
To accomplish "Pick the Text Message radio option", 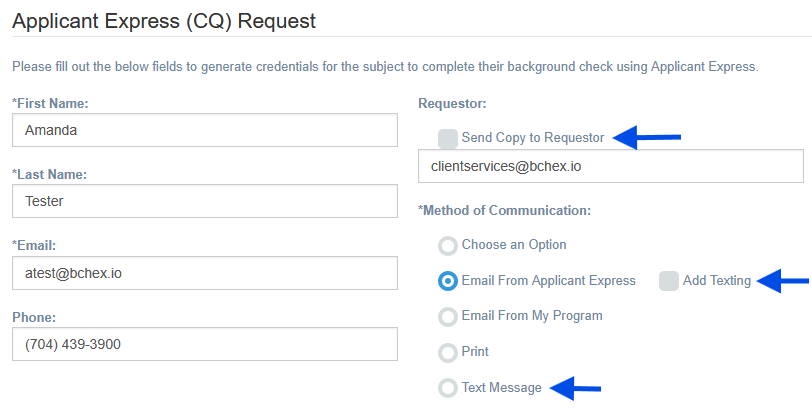I will point(448,388).
